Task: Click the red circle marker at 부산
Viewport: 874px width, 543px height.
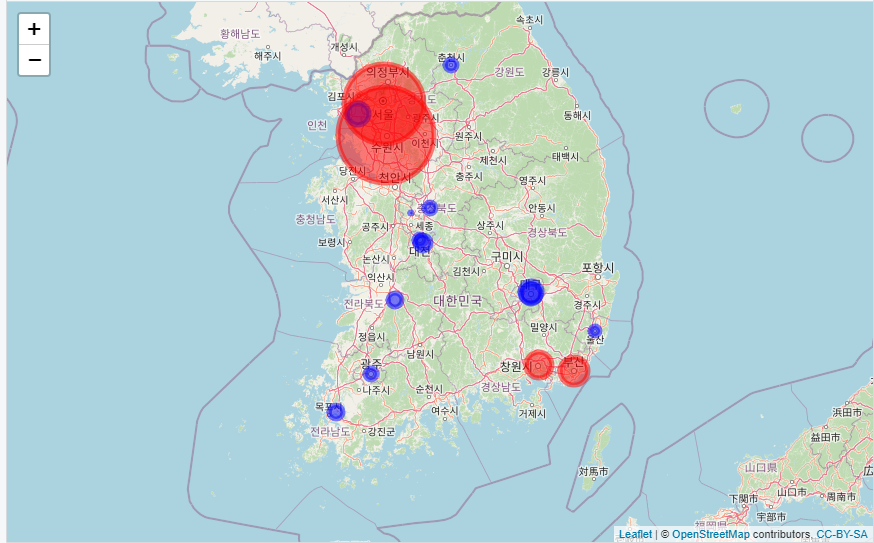Action: tap(574, 371)
